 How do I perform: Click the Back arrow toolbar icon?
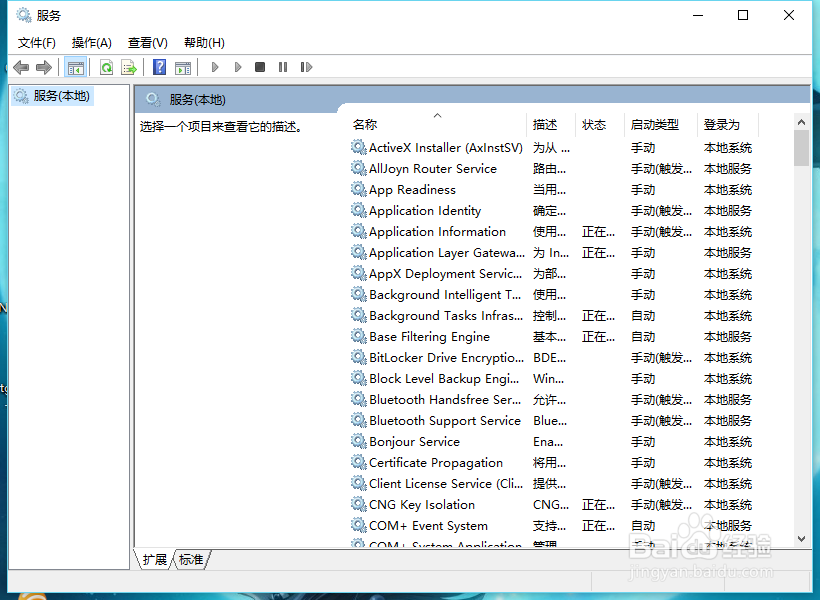pyautogui.click(x=21, y=67)
